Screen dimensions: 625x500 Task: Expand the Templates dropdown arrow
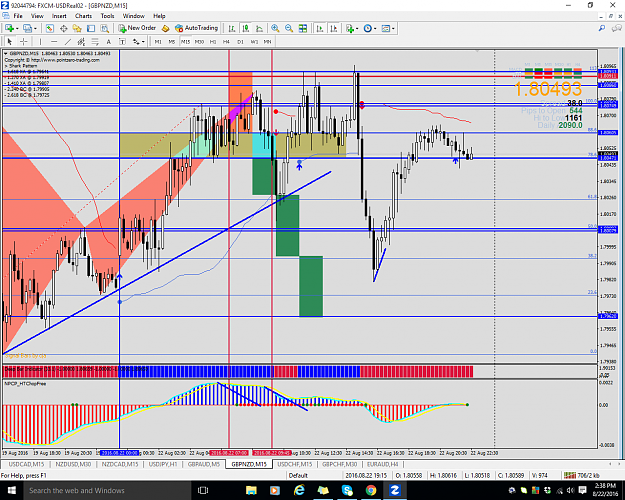pos(393,29)
